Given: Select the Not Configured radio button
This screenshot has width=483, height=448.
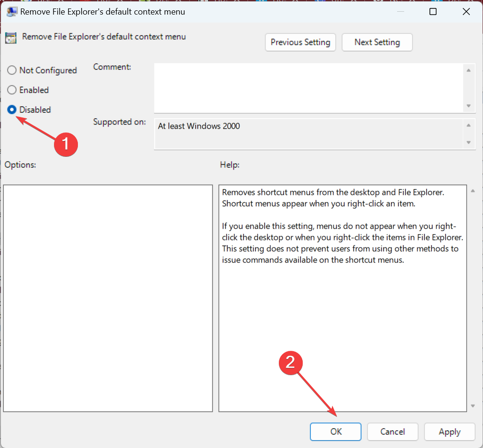Looking at the screenshot, I should pyautogui.click(x=12, y=70).
